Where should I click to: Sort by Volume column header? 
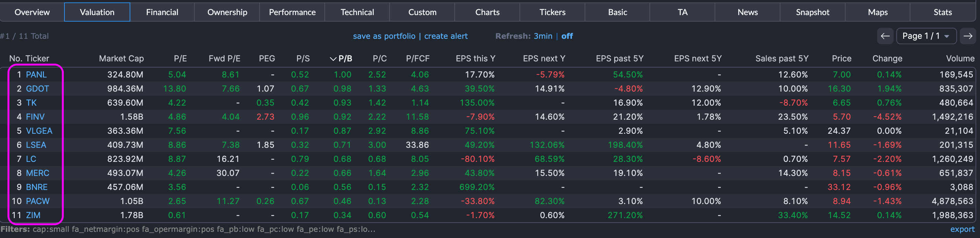point(960,59)
